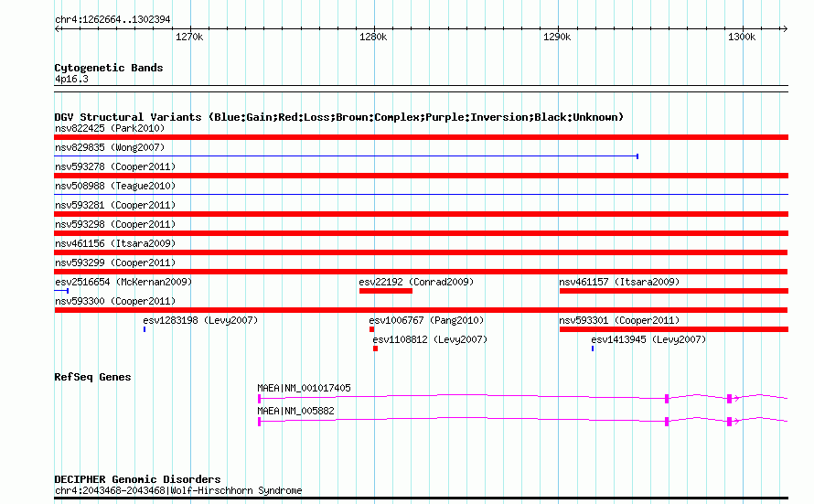814x504 pixels.
Task: Click nsv508988 (Teague2010) label
Action: click(x=115, y=186)
